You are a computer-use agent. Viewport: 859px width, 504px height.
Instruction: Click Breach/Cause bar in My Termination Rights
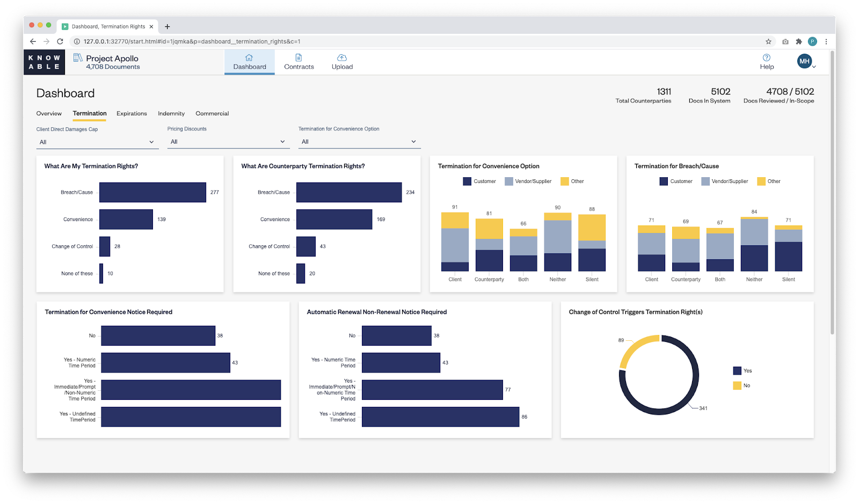[x=152, y=192]
